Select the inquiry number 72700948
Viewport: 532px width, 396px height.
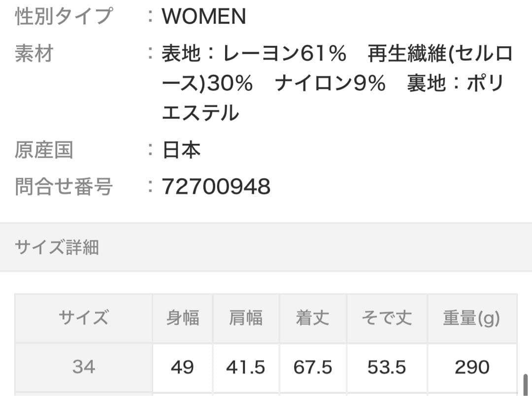click(x=216, y=187)
